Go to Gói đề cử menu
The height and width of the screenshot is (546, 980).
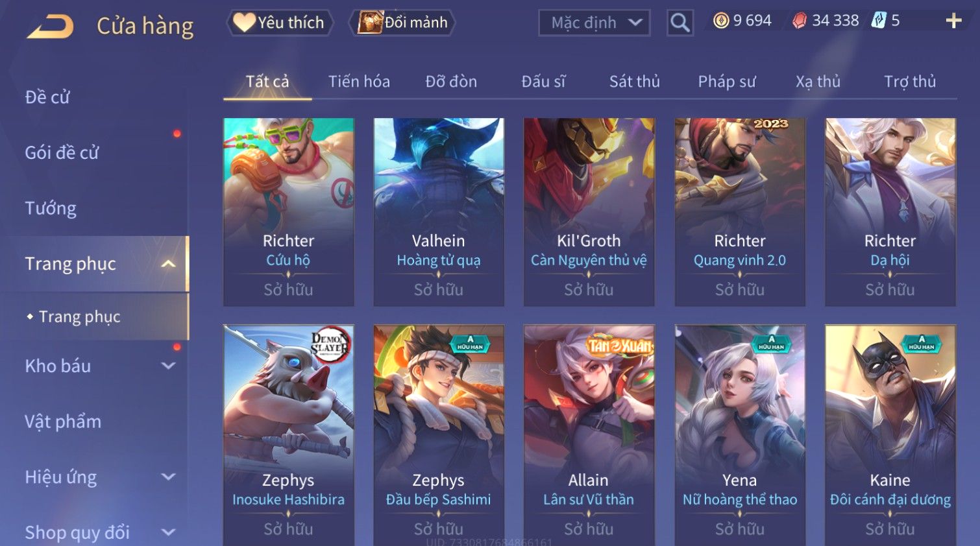pos(62,153)
